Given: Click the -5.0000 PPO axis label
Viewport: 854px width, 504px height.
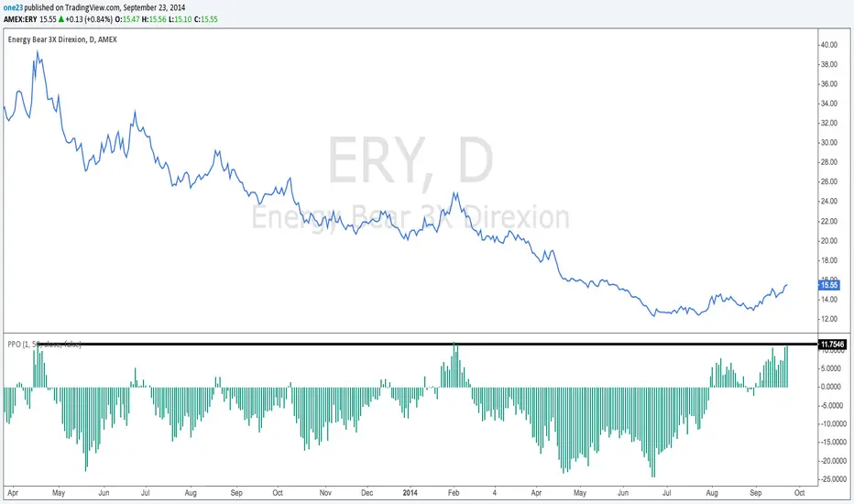Looking at the screenshot, I should coord(831,405).
